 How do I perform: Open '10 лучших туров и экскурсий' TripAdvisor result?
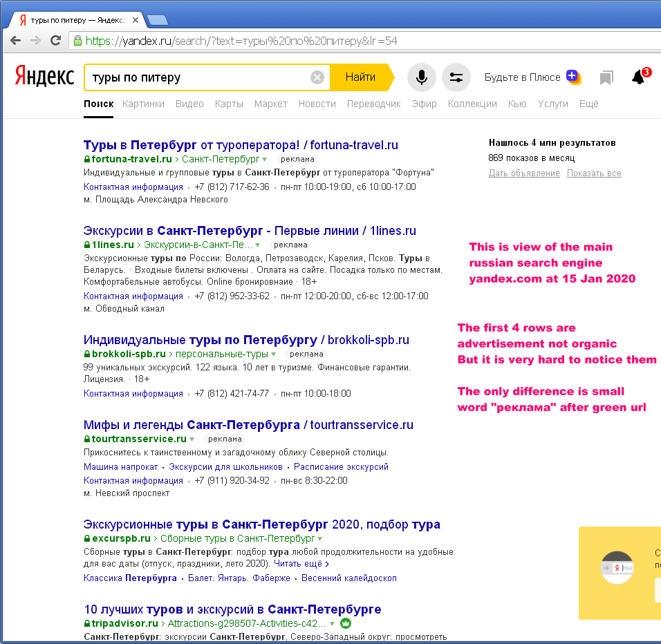[232, 609]
